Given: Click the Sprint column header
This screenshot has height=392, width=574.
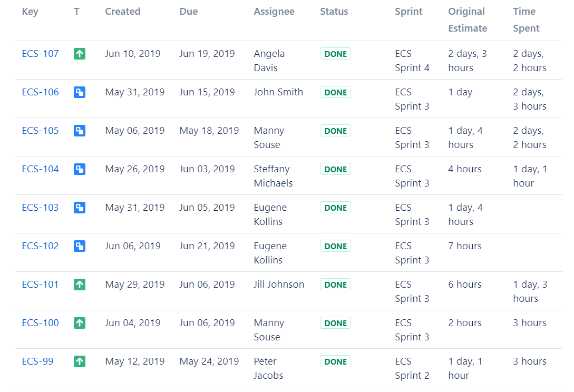Looking at the screenshot, I should point(408,12).
